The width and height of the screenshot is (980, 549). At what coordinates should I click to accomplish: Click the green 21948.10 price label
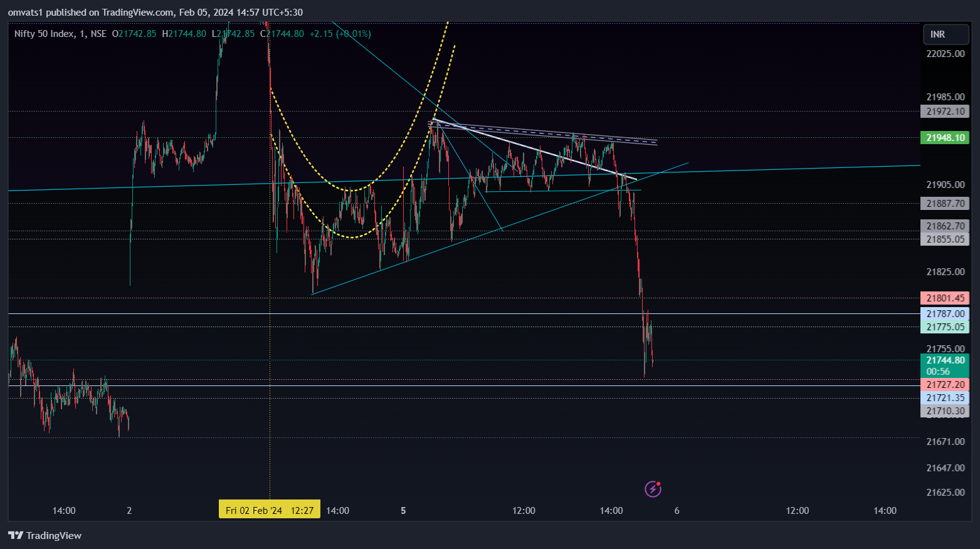945,138
